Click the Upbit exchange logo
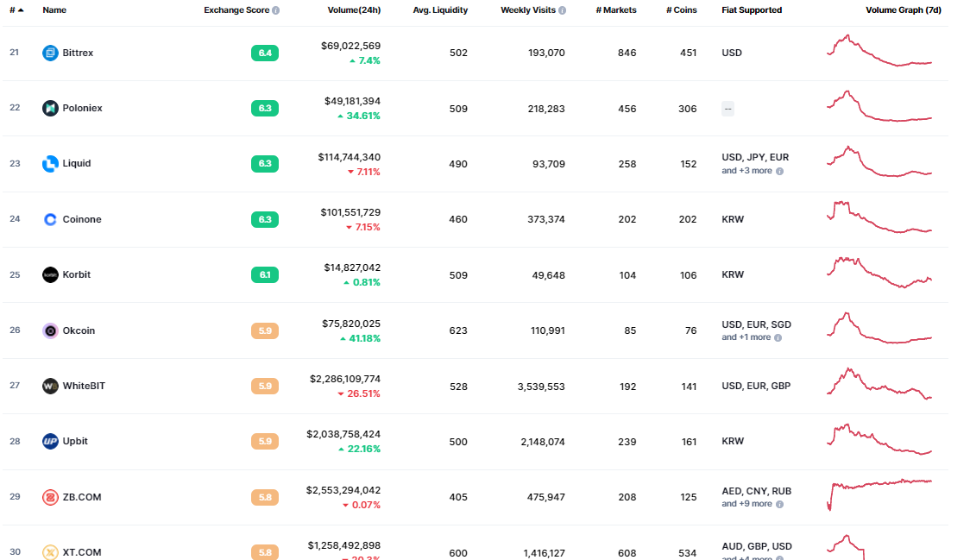 click(x=50, y=441)
